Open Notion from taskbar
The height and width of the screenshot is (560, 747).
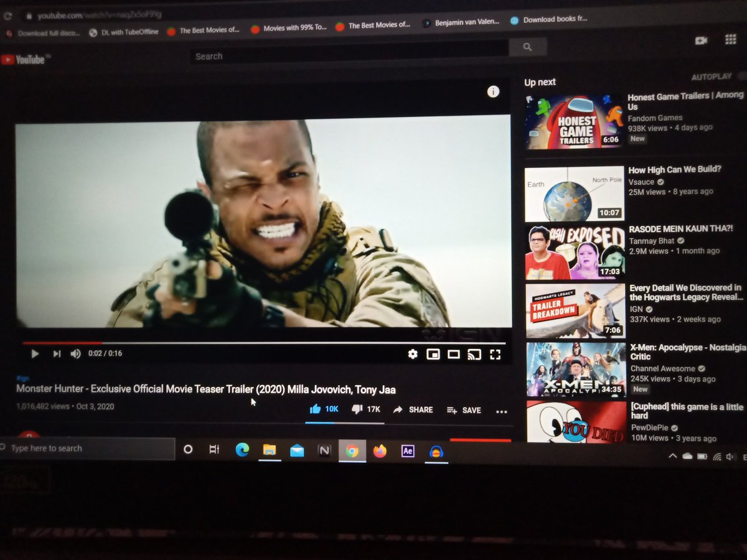point(324,450)
